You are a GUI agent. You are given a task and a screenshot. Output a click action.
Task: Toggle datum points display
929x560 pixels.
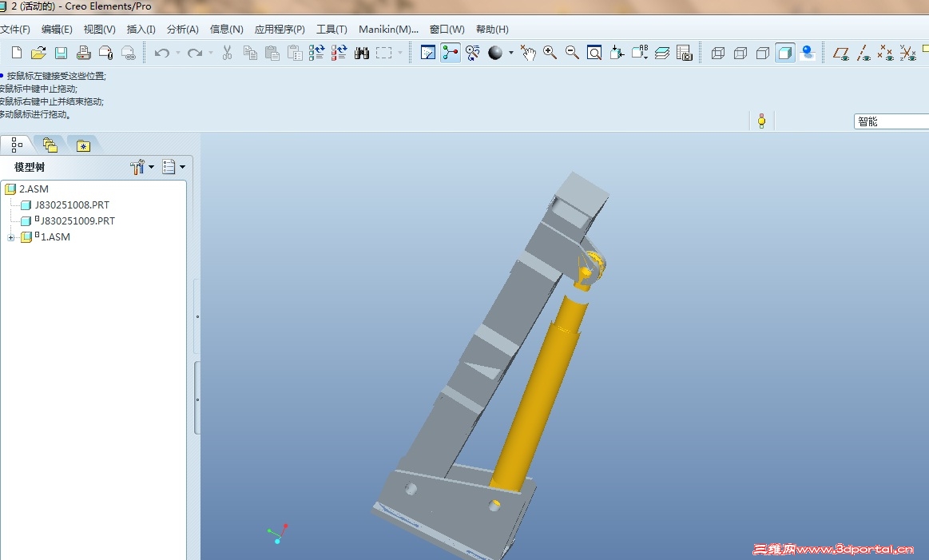point(886,53)
